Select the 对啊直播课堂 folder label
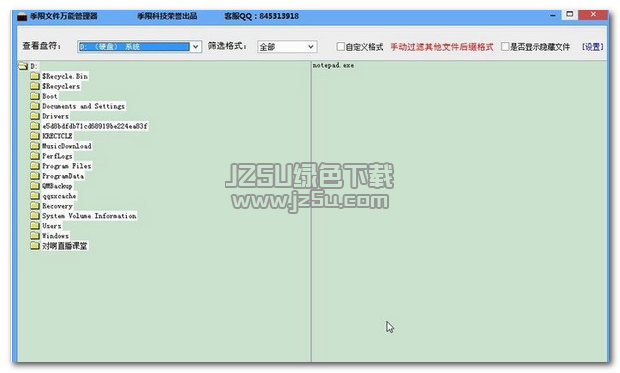This screenshot has height=373, width=620. point(65,246)
